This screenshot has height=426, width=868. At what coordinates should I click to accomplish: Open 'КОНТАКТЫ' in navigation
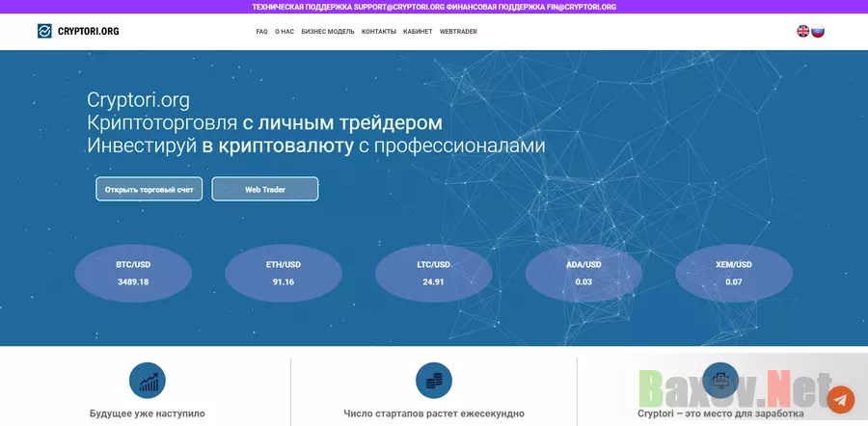click(379, 32)
